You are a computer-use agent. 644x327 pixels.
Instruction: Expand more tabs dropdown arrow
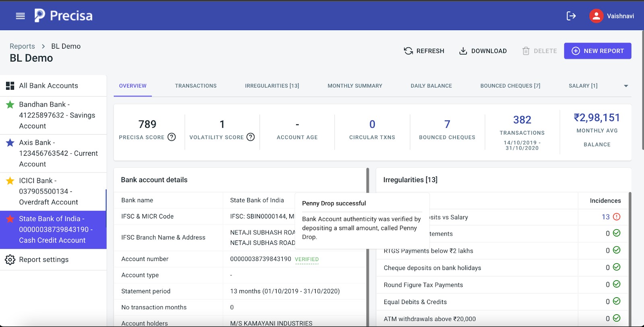tap(626, 86)
